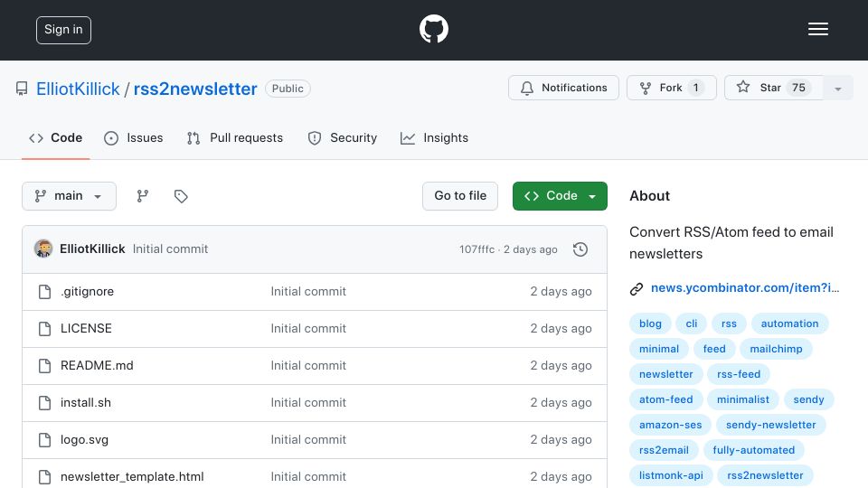Image resolution: width=868 pixels, height=488 pixels.
Task: Click the Notifications bell button
Action: 563,88
